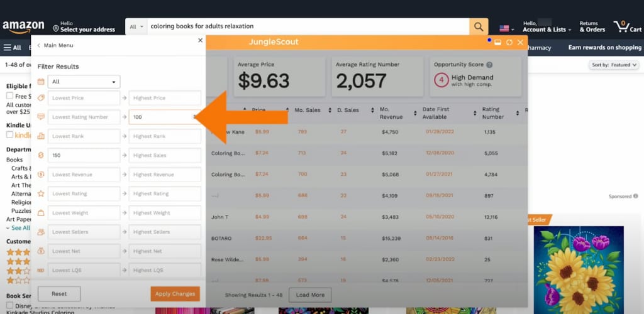Screen dimensions: 644x314
Task: Open the shopping cart icon
Action: pos(627,26)
